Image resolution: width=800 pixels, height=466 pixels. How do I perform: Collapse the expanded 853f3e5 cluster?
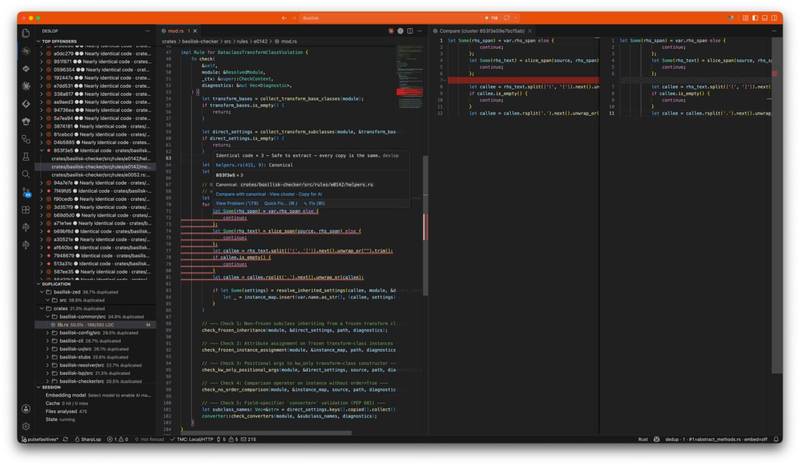pos(42,151)
